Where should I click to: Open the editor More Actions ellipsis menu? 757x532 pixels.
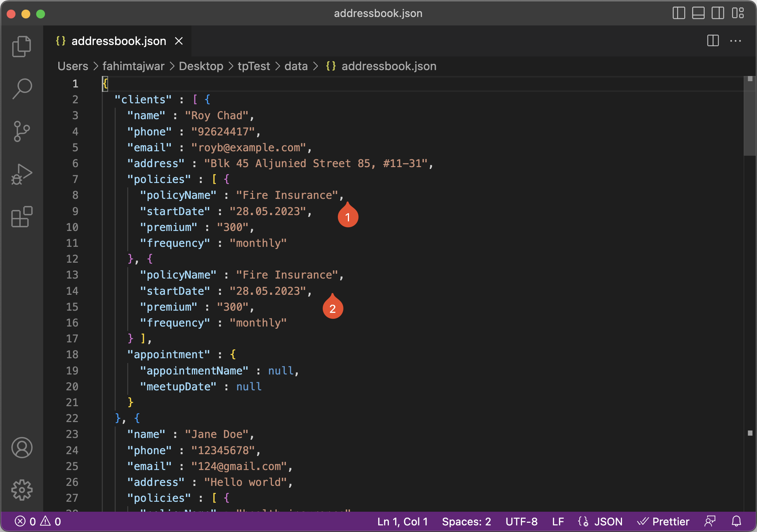coord(736,41)
